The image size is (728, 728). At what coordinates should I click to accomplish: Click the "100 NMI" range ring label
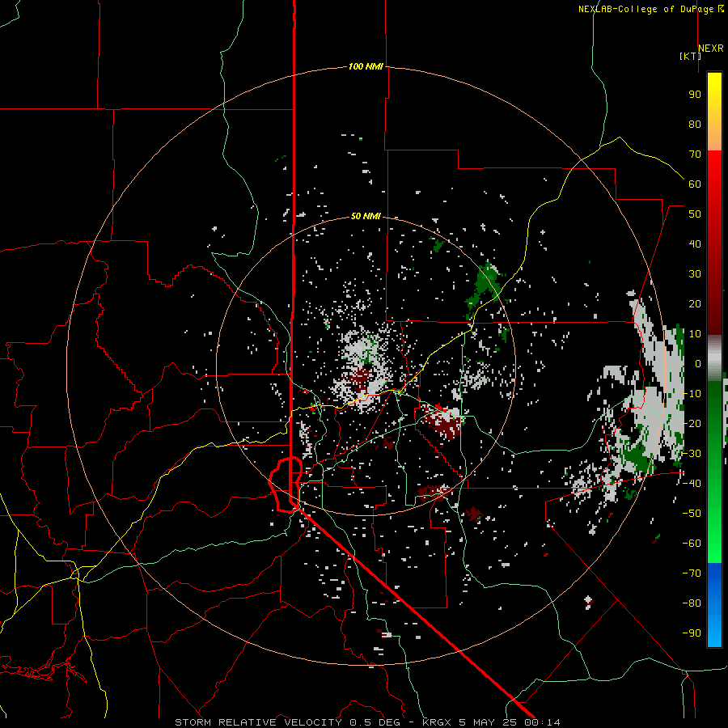click(x=366, y=67)
